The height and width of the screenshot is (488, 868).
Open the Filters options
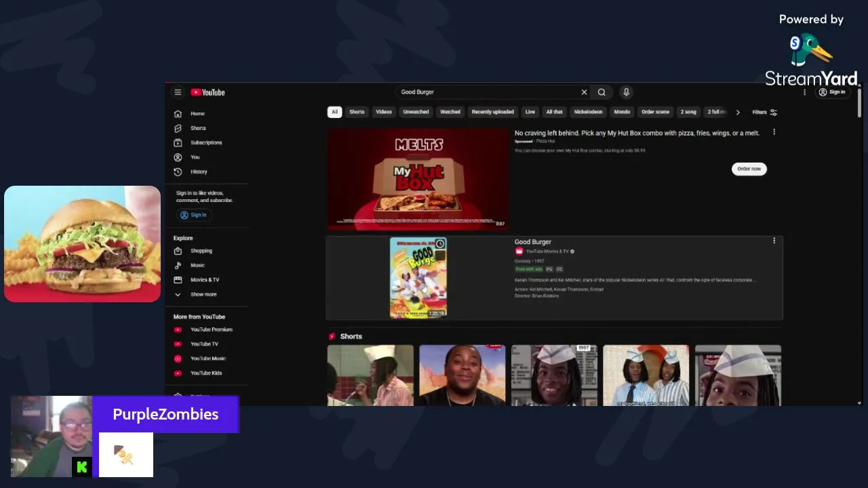tap(765, 113)
